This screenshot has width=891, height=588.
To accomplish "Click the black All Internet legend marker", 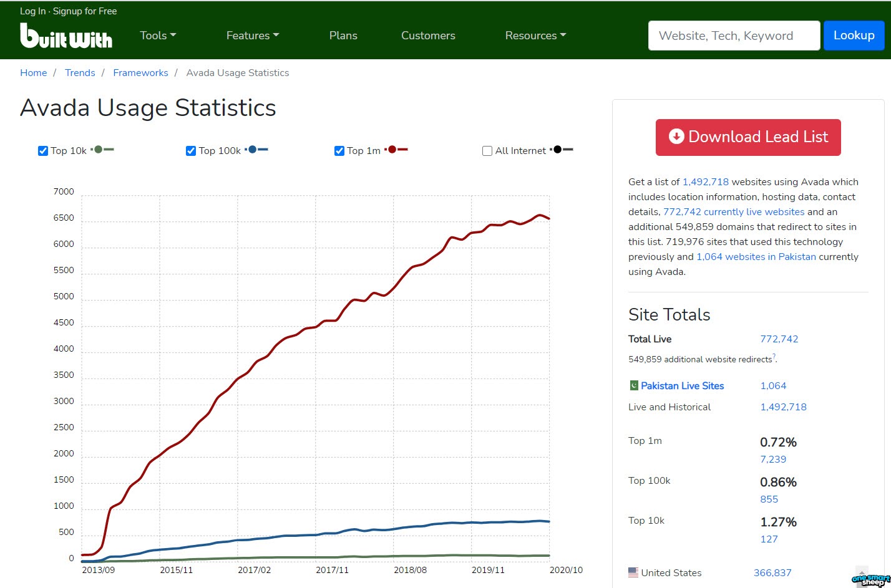I will pyautogui.click(x=562, y=150).
